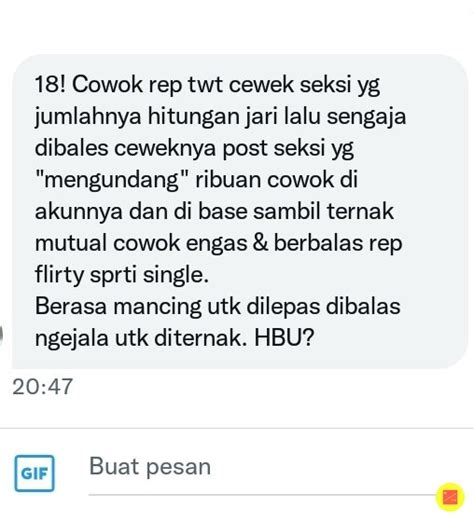Viewport: 474px width, 521px height.
Task: Click "HBU?" at end of message
Action: tap(284, 338)
